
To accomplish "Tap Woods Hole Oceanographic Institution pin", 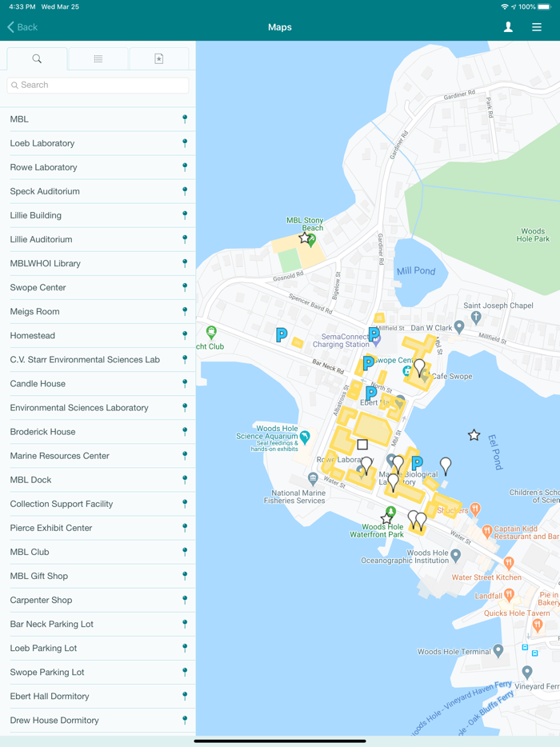I will pyautogui.click(x=456, y=555).
